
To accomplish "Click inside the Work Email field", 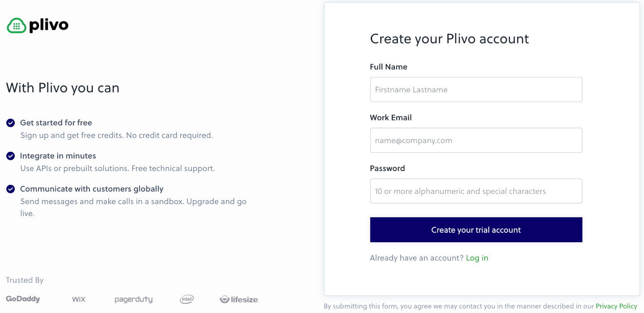I will tap(476, 140).
